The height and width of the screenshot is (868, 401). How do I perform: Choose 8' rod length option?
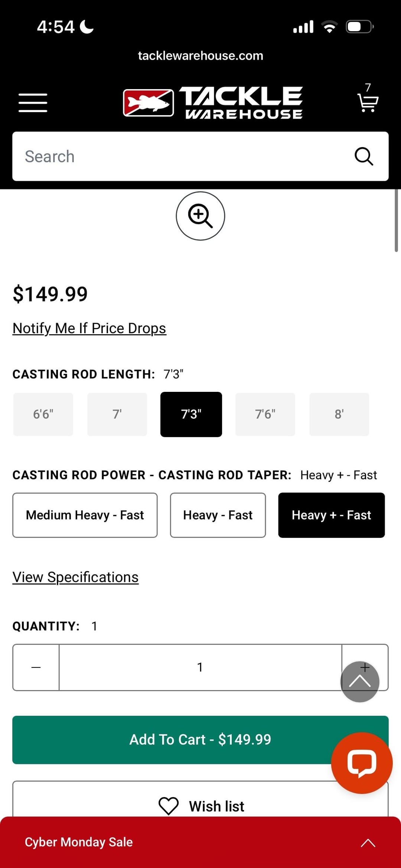pyautogui.click(x=339, y=414)
